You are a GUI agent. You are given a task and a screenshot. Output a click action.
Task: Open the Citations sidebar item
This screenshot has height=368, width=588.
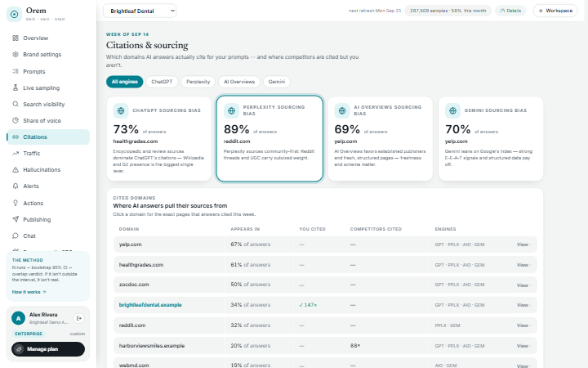(48, 137)
